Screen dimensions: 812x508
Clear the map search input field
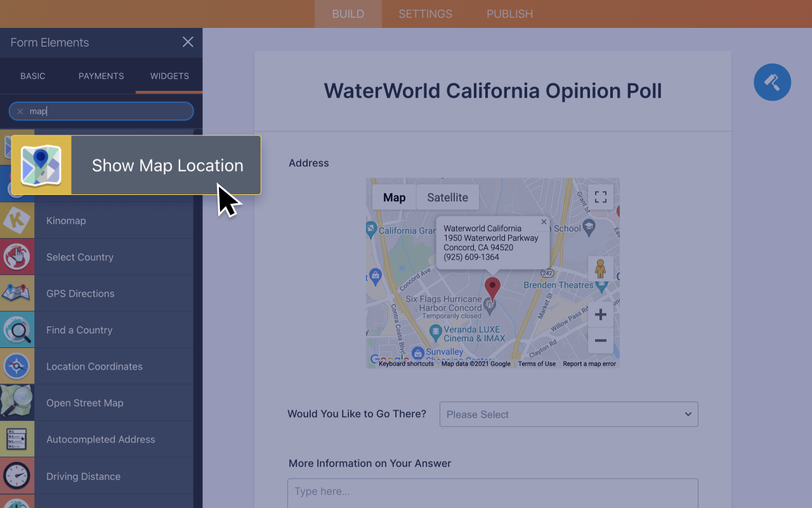(20, 111)
